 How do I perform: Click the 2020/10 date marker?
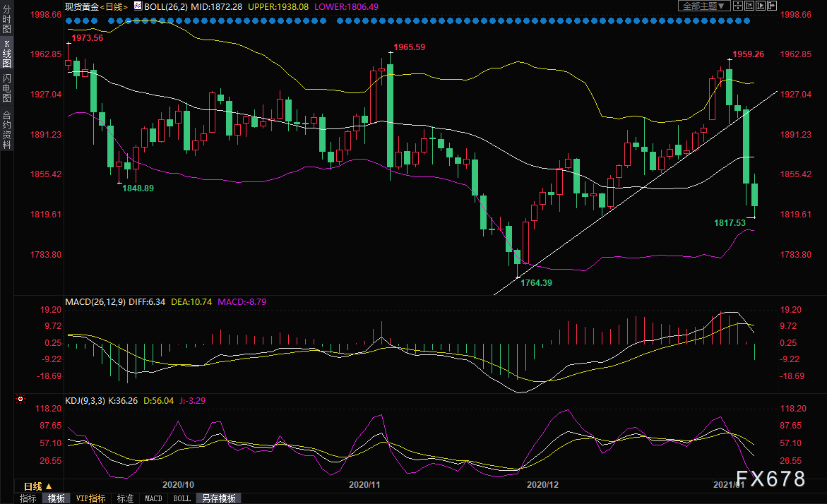tap(178, 484)
